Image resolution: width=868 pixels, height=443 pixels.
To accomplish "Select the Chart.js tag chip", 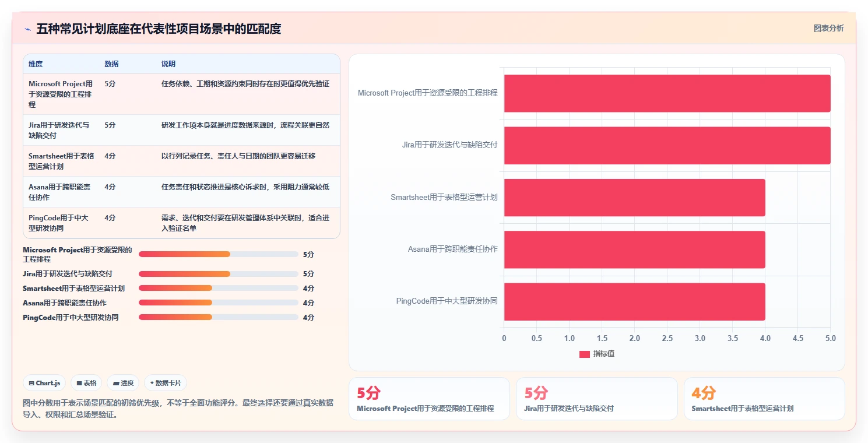I will [44, 383].
